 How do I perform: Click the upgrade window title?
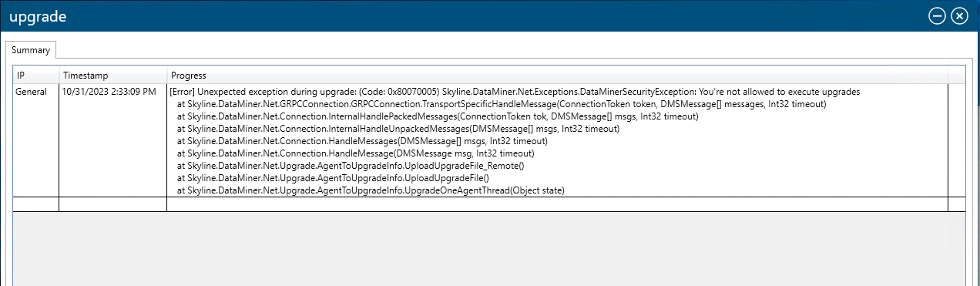pyautogui.click(x=37, y=17)
